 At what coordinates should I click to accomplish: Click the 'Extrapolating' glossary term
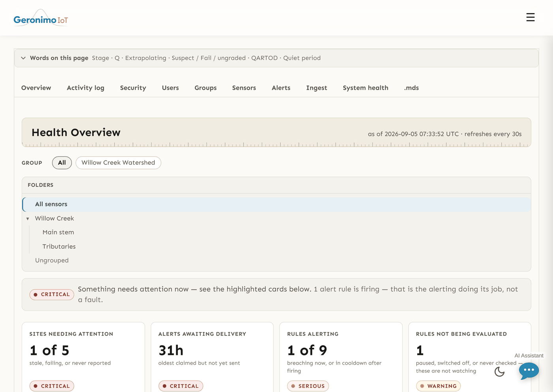point(146,58)
